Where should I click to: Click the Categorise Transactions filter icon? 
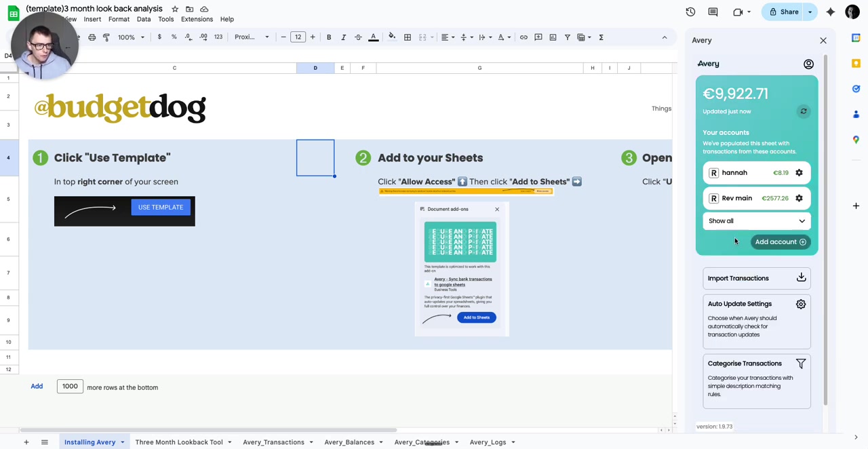[x=801, y=364]
